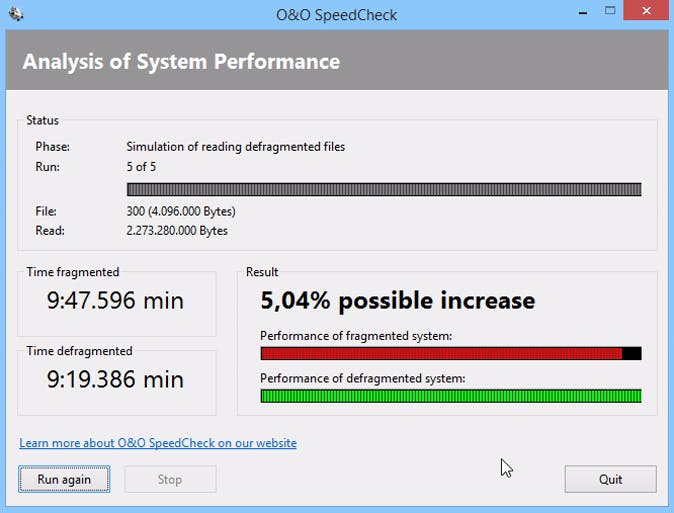Close the O&O SpeedCheck window
674x513 pixels.
[x=647, y=10]
